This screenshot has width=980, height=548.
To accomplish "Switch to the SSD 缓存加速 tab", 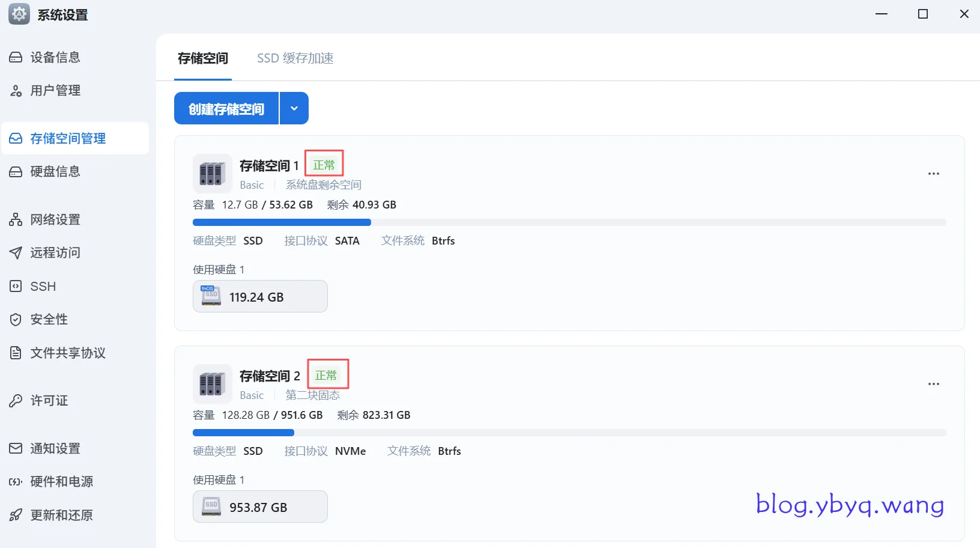I will 295,58.
